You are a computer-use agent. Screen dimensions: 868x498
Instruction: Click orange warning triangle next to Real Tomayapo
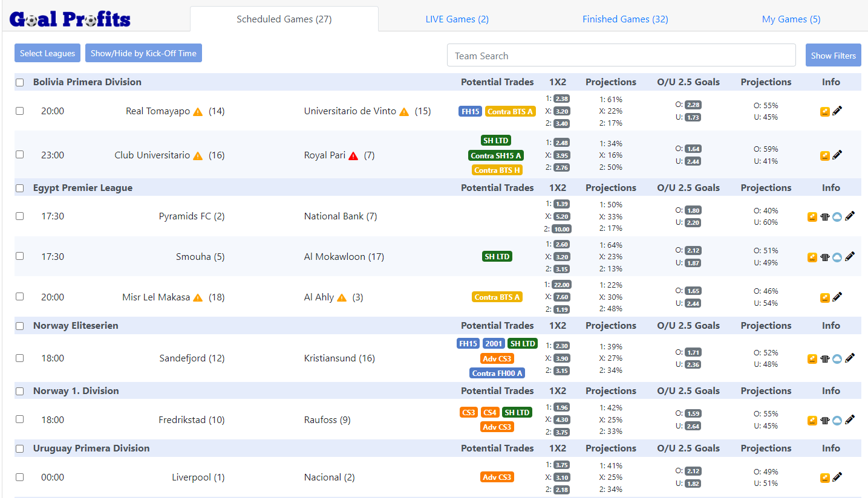click(x=198, y=112)
